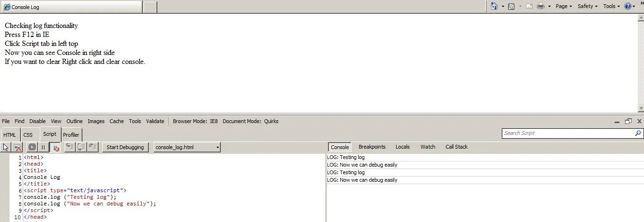Image resolution: width=644 pixels, height=222 pixels.
Task: Open the Document Mode: Quirks menu
Action: pyautogui.click(x=251, y=121)
